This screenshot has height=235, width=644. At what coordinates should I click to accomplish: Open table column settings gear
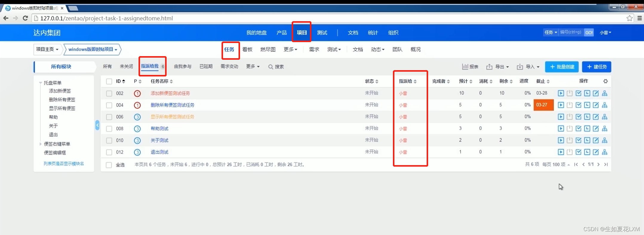point(605,81)
